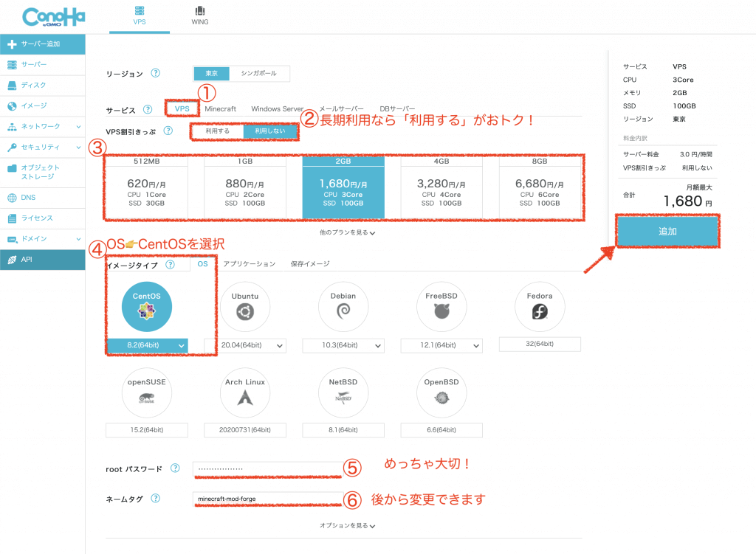Click the イメージ globe icon
756x554 pixels.
click(x=12, y=106)
